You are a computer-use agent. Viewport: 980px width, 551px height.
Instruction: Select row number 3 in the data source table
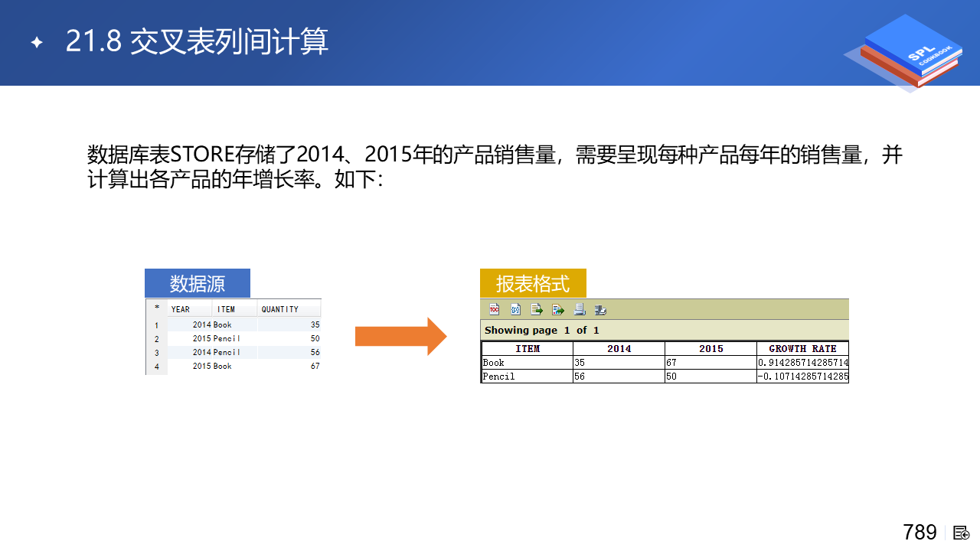point(156,352)
